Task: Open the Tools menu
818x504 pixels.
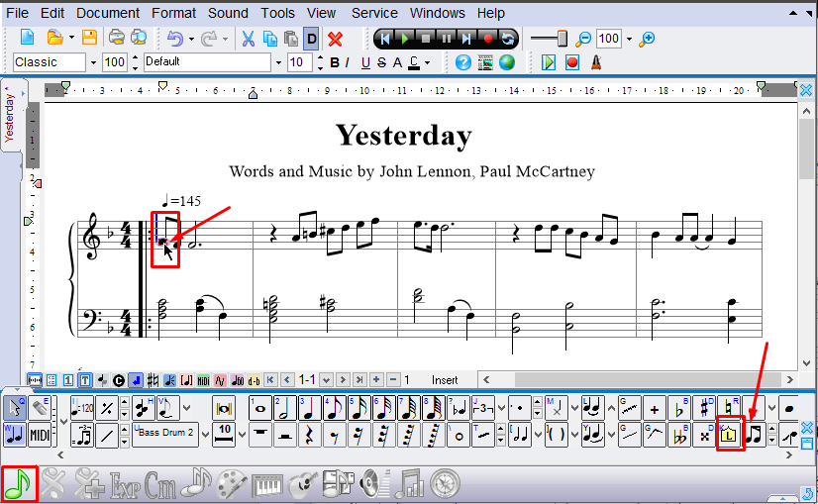Action: click(278, 13)
